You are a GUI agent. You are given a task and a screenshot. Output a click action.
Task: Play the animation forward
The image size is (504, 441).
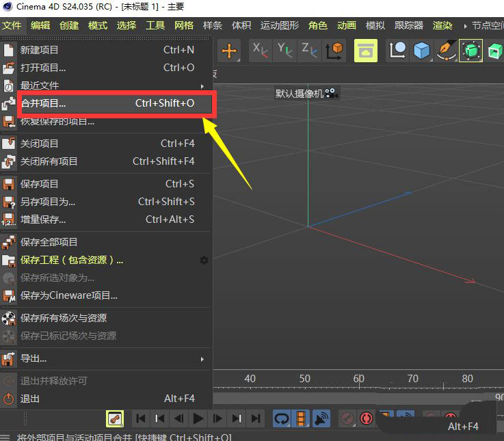pos(198,418)
